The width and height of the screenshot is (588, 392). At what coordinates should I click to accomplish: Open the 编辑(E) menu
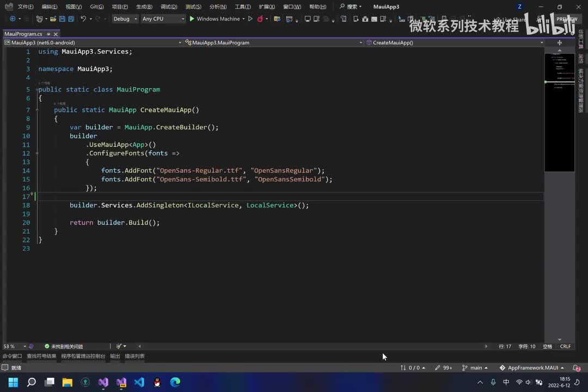point(49,7)
